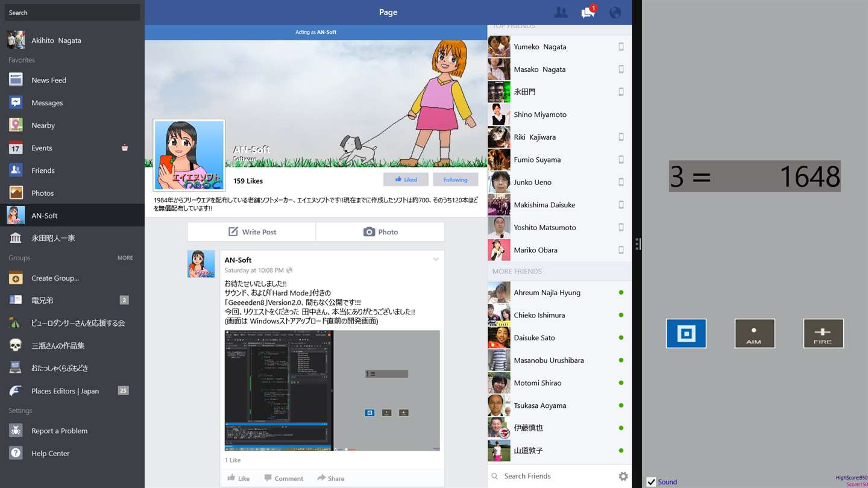The height and width of the screenshot is (488, 868).
Task: Open the 電兄弟 group
Action: pyautogui.click(x=72, y=300)
